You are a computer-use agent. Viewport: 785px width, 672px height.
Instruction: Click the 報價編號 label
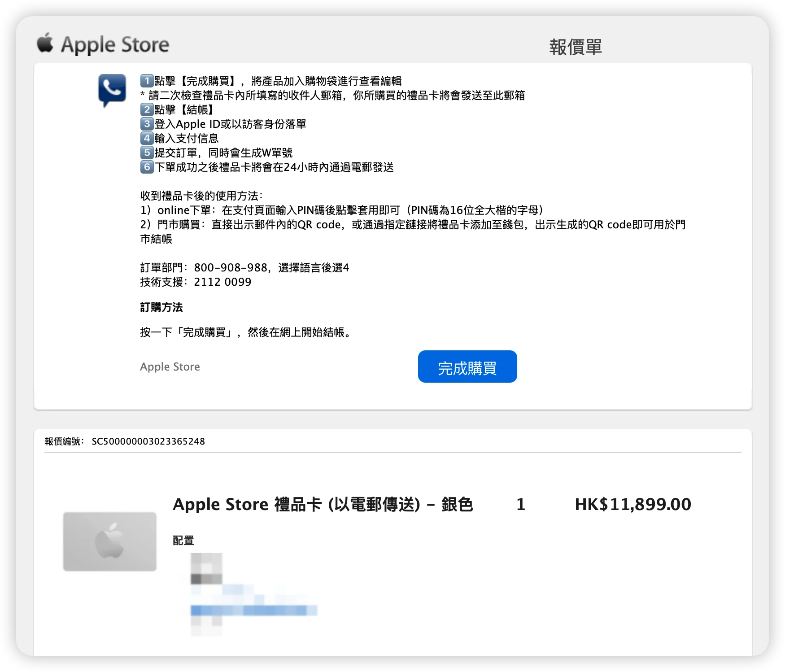[x=64, y=441]
